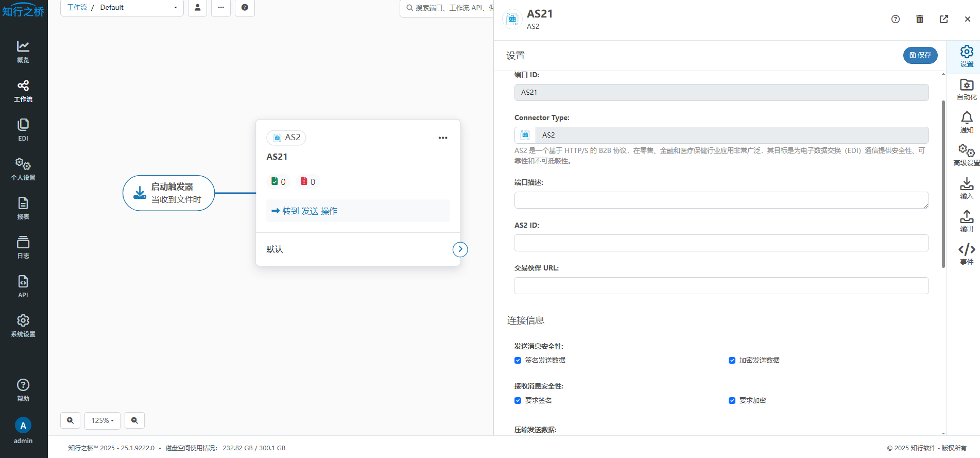Click the 交易伙伴 URL input field
The image size is (980, 458).
(721, 286)
